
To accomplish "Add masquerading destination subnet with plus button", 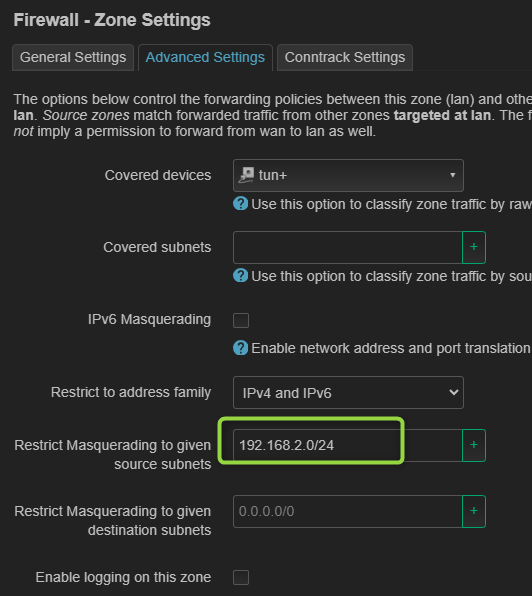I will [x=473, y=511].
